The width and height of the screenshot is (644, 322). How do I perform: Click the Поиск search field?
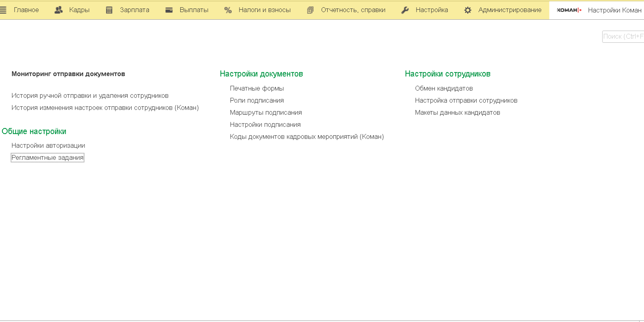623,37
